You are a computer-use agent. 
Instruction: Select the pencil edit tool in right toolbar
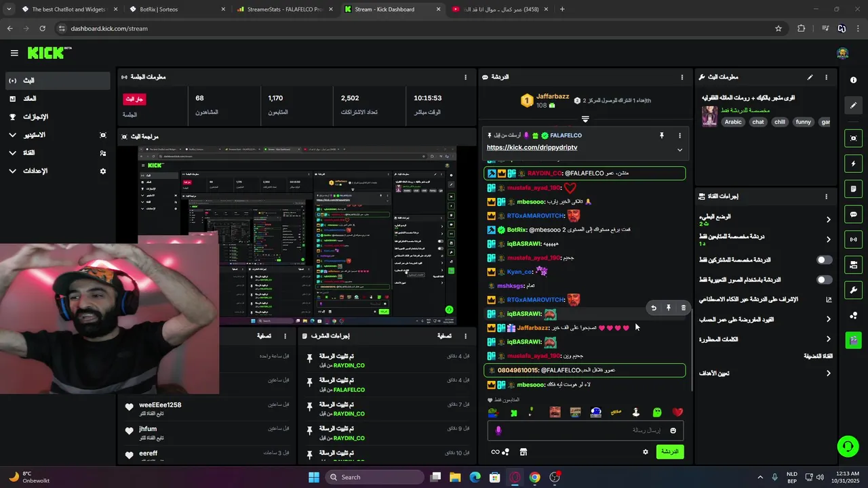coord(853,106)
